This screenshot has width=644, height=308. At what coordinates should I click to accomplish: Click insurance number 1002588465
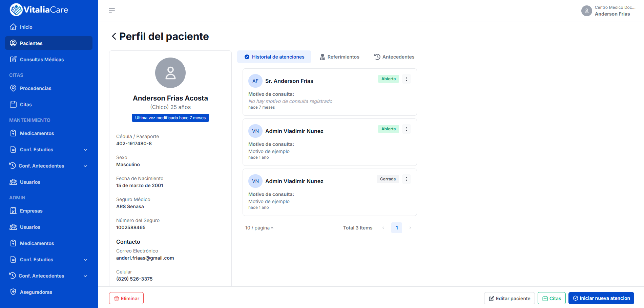click(x=131, y=227)
